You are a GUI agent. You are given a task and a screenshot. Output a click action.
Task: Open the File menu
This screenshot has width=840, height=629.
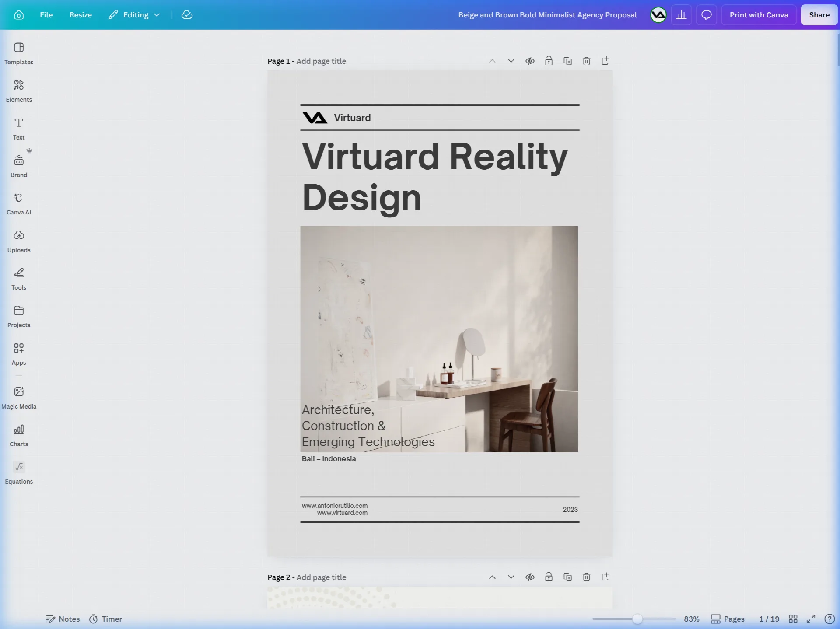(46, 15)
